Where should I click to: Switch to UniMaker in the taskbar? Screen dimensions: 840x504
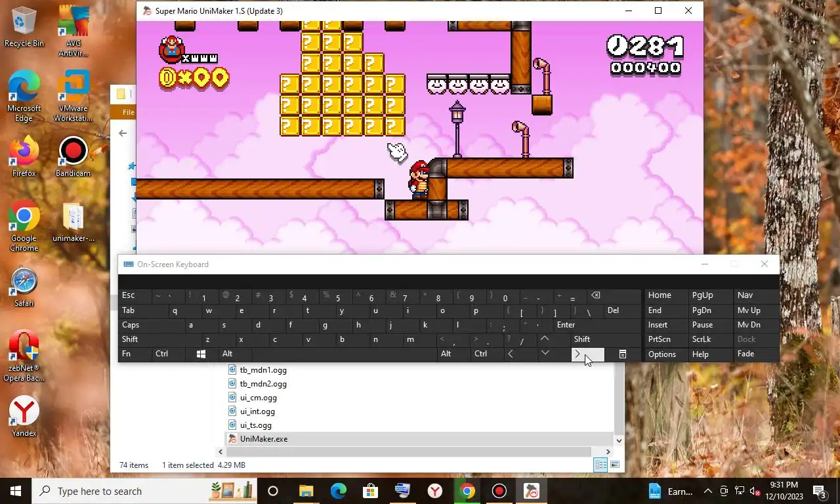click(532, 491)
